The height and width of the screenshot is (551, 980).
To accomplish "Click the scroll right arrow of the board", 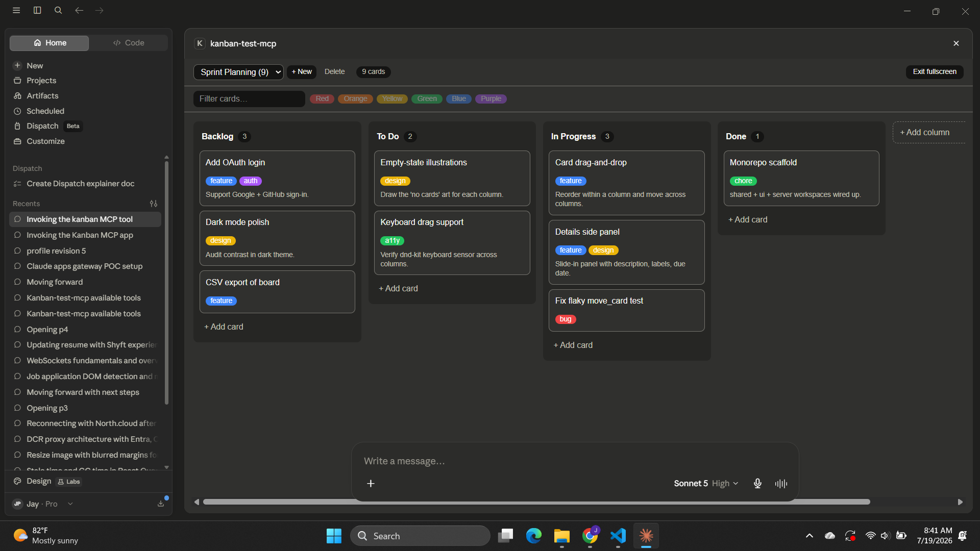I will 960,502.
